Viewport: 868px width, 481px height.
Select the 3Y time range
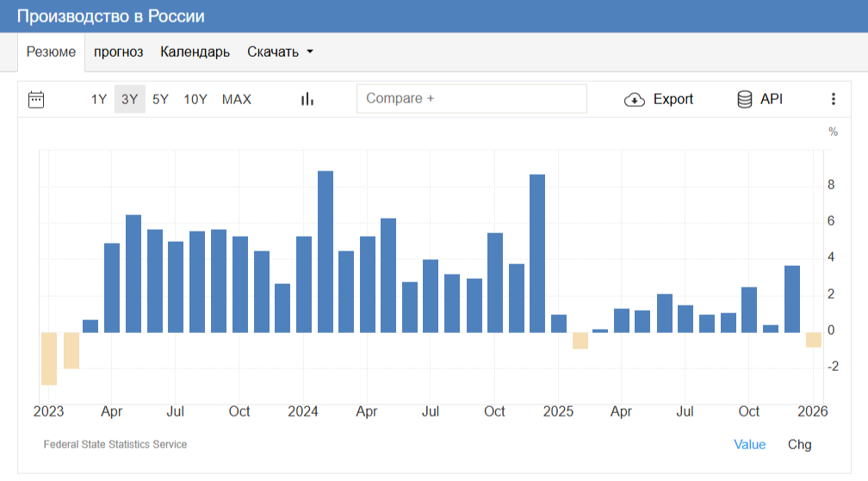pos(129,100)
